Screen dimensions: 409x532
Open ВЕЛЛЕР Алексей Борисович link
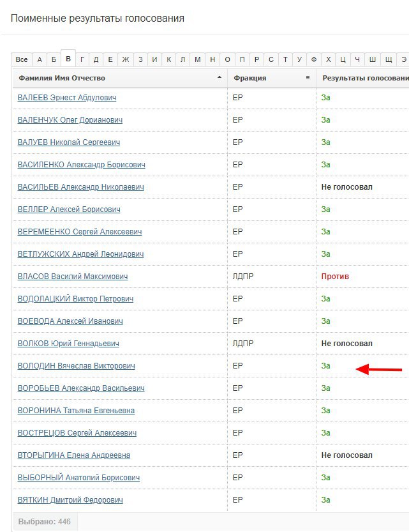pos(69,209)
